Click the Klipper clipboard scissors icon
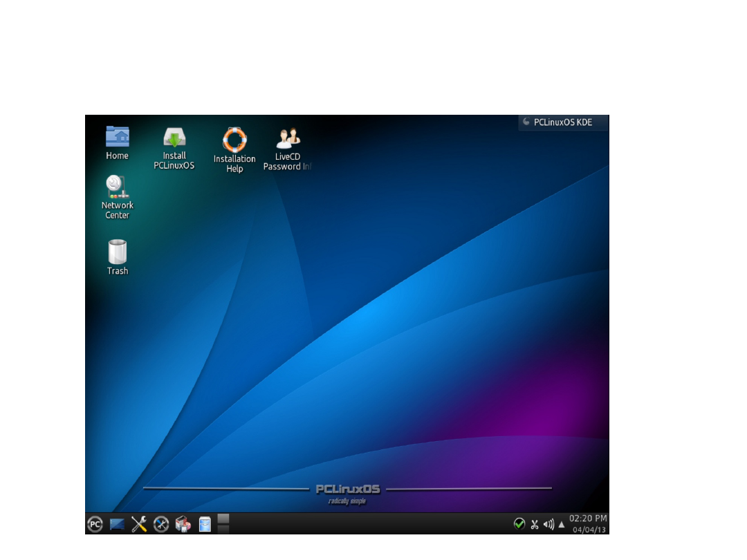The image size is (747, 560). [534, 524]
